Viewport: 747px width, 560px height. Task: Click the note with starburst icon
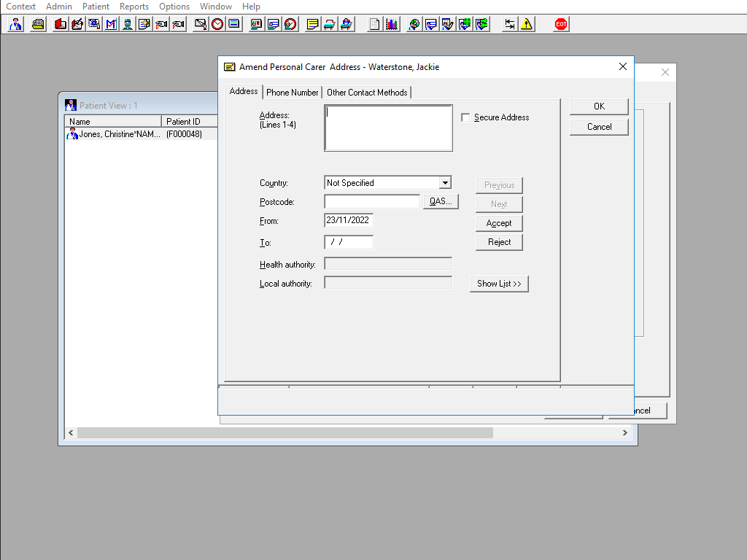[x=144, y=24]
